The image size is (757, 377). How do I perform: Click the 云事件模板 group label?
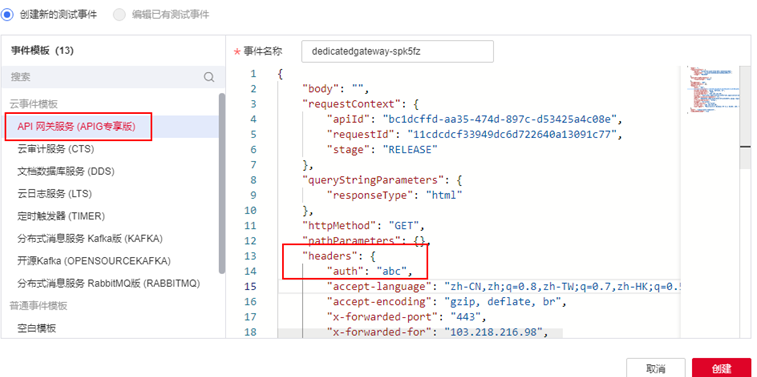tap(34, 104)
